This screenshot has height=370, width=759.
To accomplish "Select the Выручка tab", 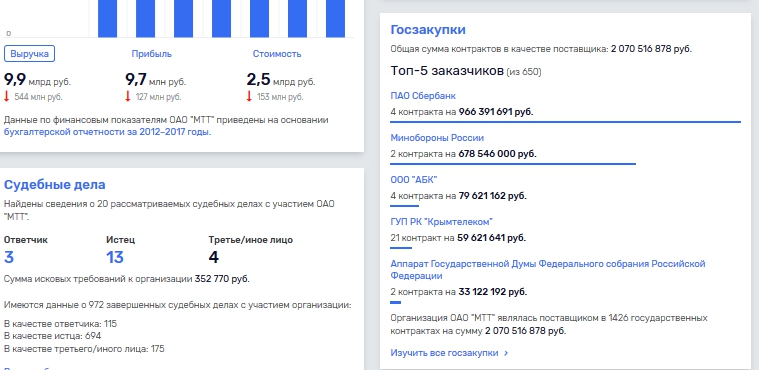I will tap(30, 54).
